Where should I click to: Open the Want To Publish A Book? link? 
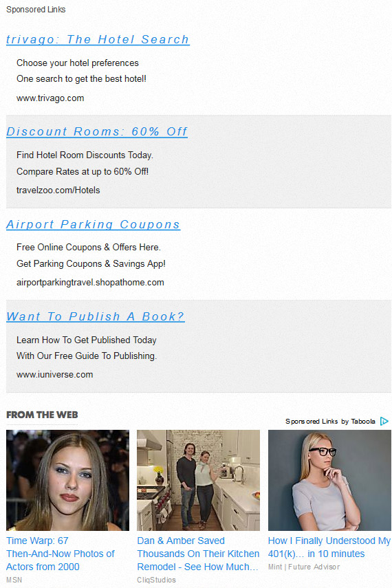[96, 316]
